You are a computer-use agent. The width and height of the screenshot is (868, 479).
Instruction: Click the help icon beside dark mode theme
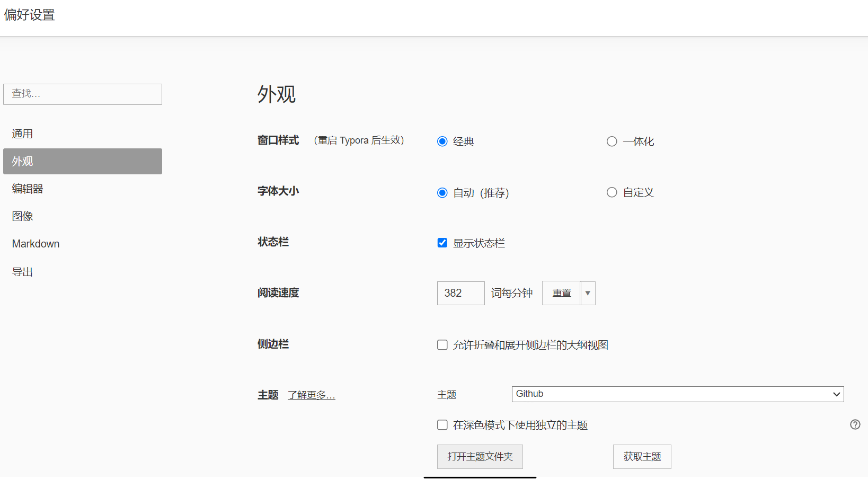coord(855,424)
